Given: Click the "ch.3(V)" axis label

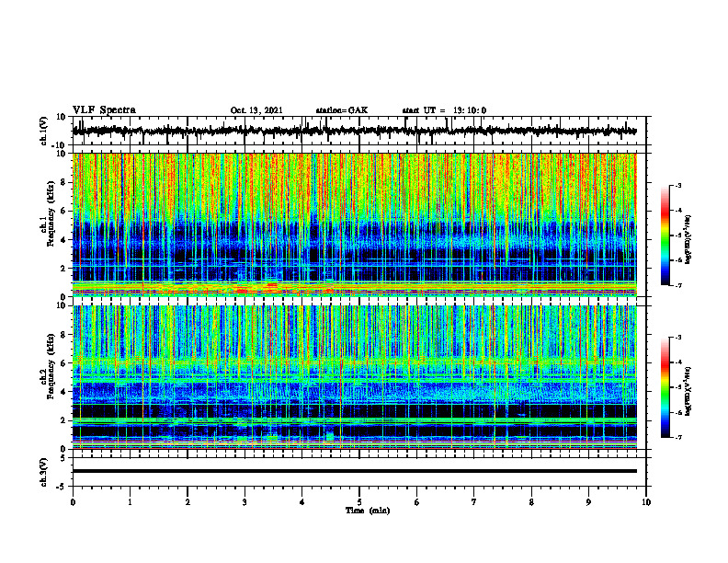Looking at the screenshot, I should click(44, 472).
